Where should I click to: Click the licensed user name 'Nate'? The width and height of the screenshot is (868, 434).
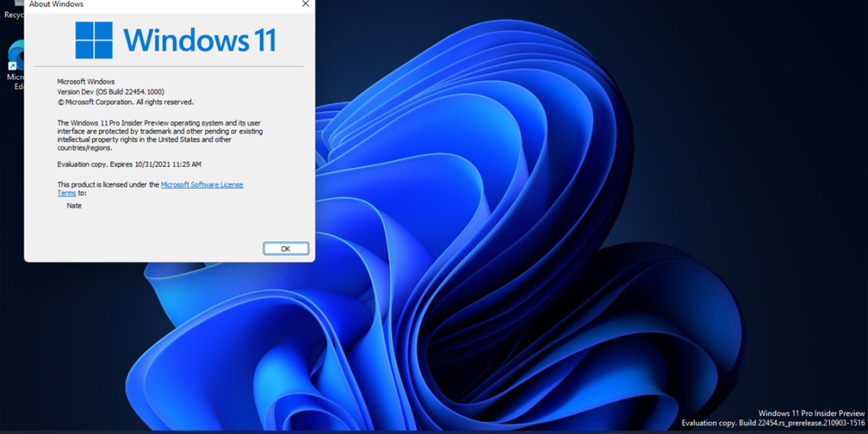click(x=74, y=206)
